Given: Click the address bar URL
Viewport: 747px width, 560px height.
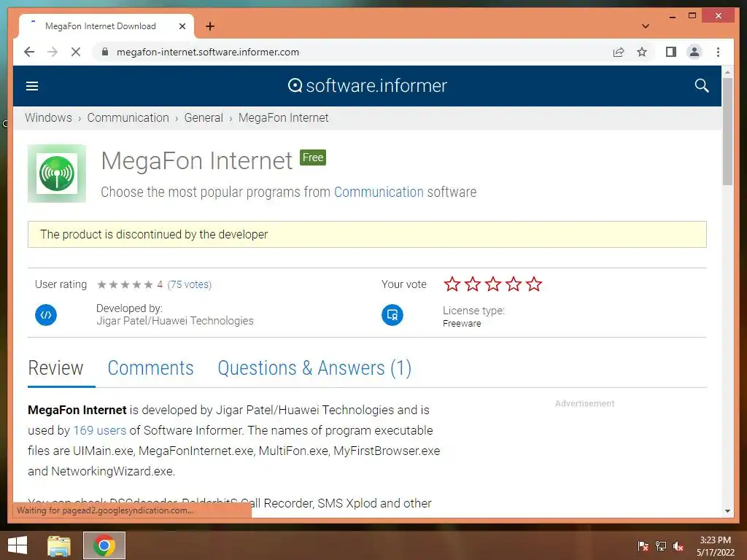Looking at the screenshot, I should tap(208, 52).
